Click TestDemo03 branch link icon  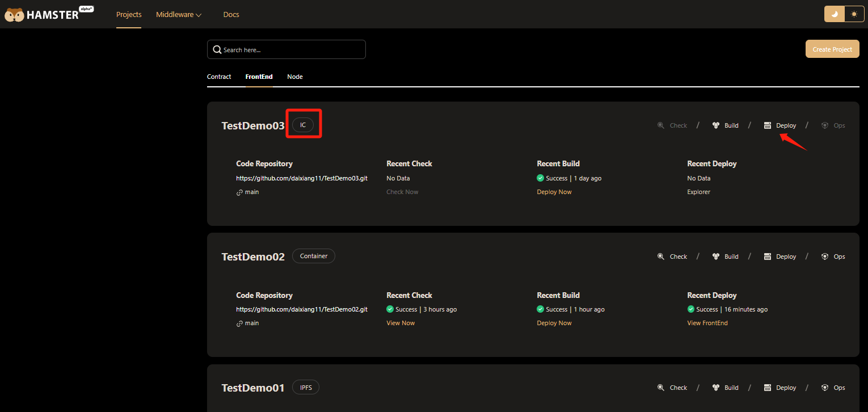point(239,192)
